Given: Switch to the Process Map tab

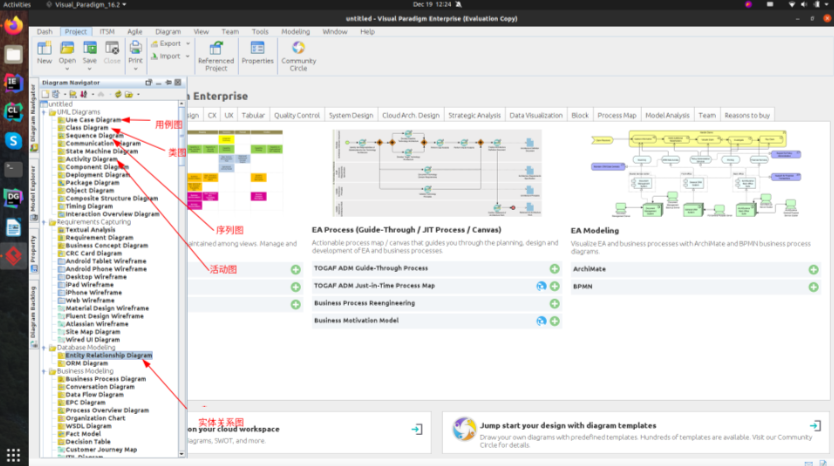Looking at the screenshot, I should point(616,115).
